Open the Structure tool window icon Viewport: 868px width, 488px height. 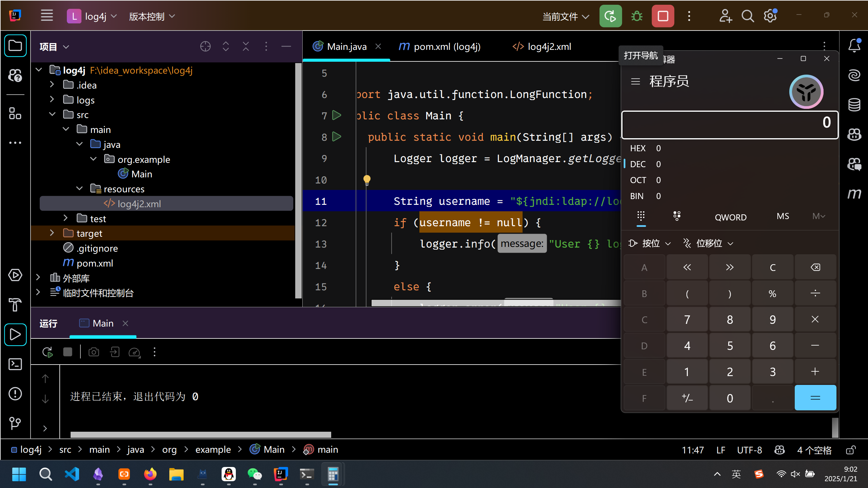point(15,113)
